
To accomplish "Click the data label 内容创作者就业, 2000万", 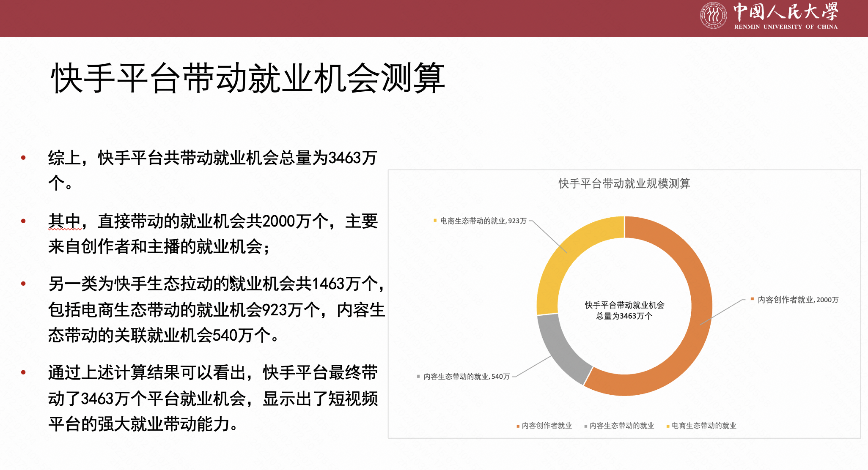I will 797,300.
